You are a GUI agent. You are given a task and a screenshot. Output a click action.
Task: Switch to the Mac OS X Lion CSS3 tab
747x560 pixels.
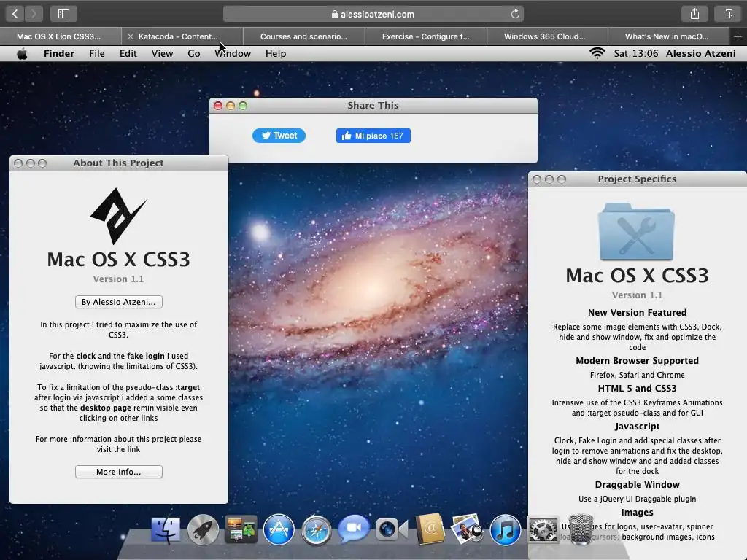pos(60,36)
